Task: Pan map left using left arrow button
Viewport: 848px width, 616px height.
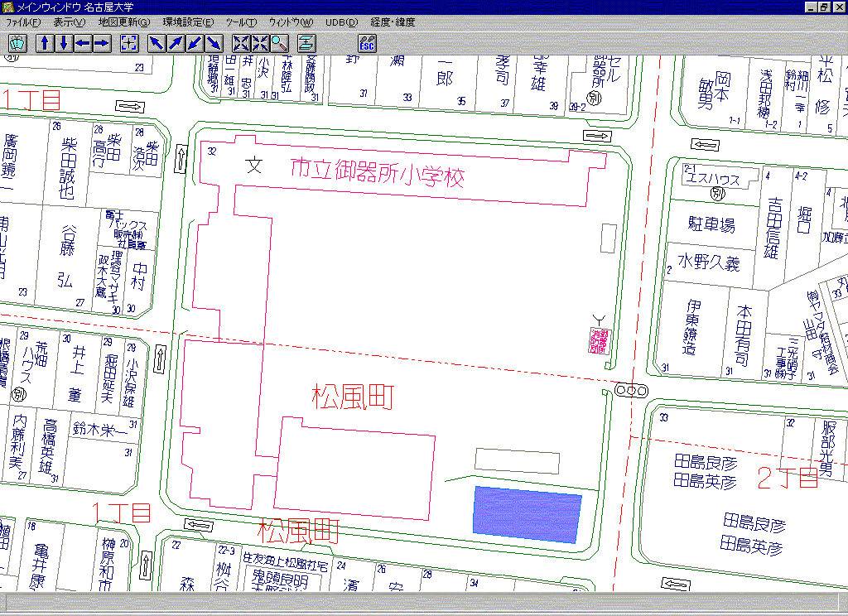Action: point(83,43)
